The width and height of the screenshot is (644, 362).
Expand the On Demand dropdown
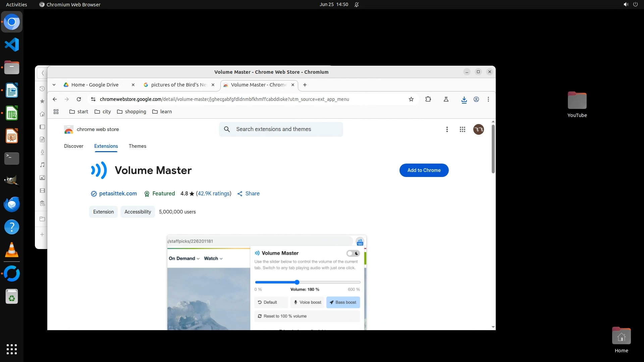[184, 258]
